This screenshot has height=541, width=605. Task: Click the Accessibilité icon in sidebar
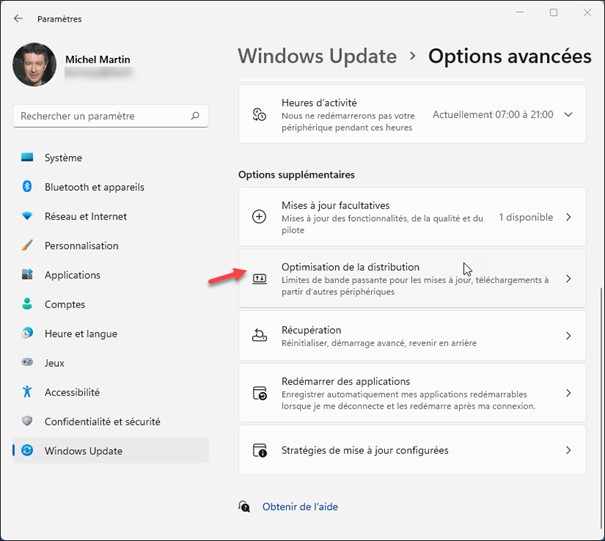click(x=27, y=393)
